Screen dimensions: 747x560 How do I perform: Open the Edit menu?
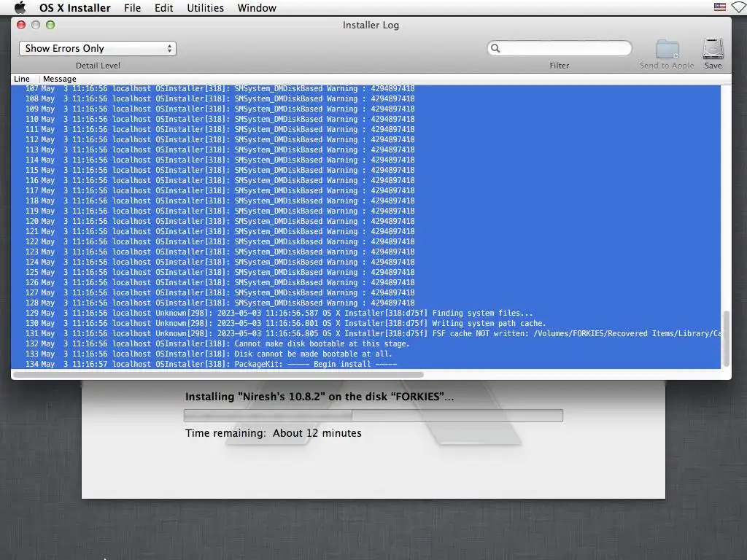(163, 8)
